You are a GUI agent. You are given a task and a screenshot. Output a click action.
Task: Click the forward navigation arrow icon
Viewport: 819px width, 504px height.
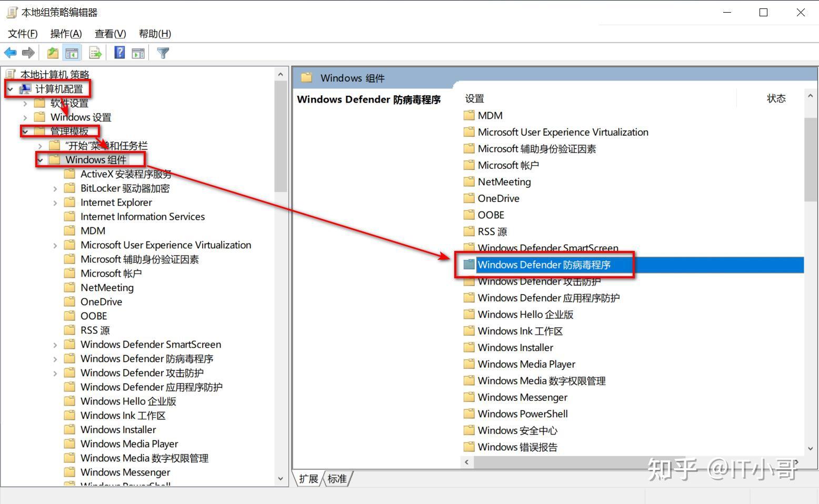coord(28,52)
